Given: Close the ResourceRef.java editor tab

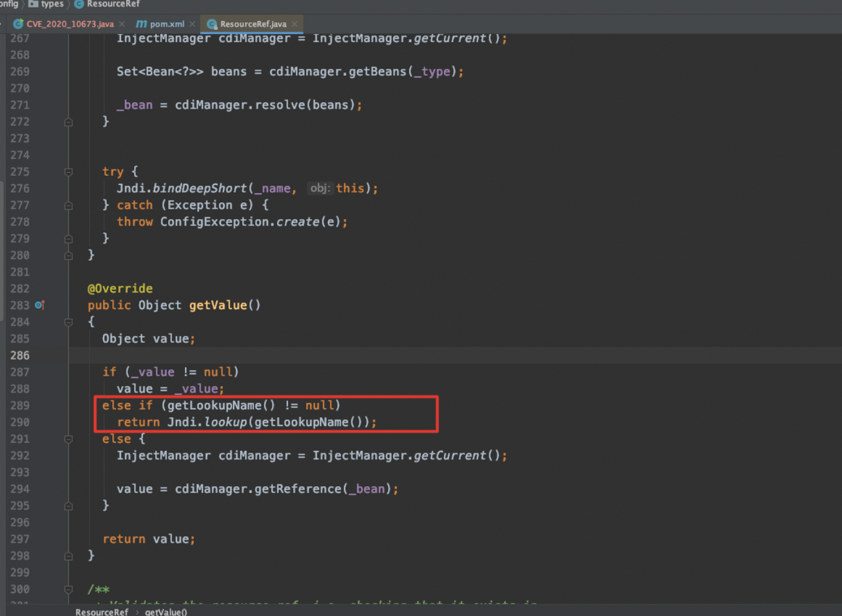Looking at the screenshot, I should coord(294,24).
